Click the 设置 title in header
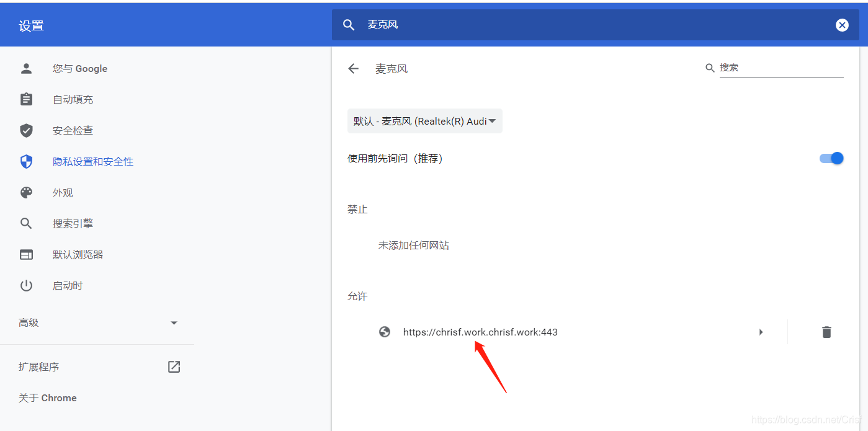The image size is (868, 431). point(31,25)
